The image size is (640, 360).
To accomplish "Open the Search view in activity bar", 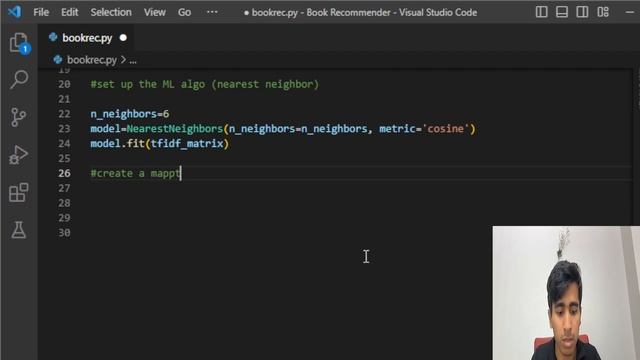I will tap(19, 79).
